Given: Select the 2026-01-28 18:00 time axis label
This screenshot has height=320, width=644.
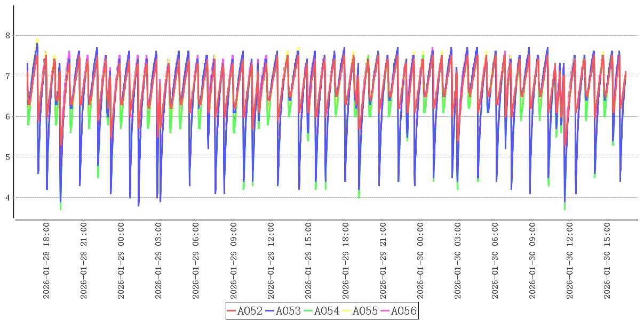Looking at the screenshot, I should [x=46, y=261].
